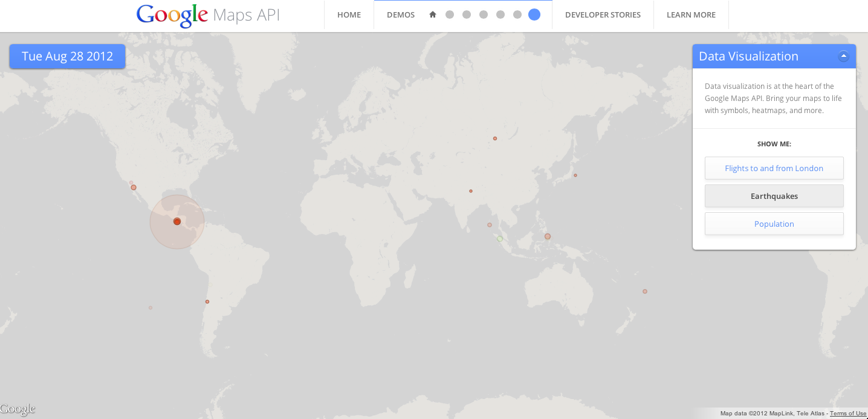868x419 pixels.
Task: Click the active blue demo dot
Action: (x=534, y=15)
